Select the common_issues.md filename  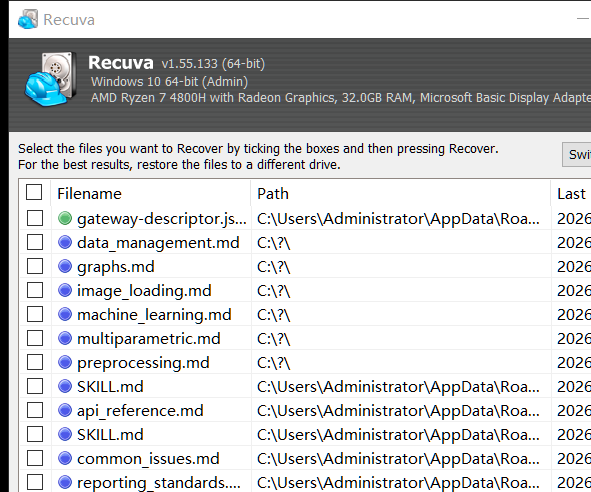148,459
